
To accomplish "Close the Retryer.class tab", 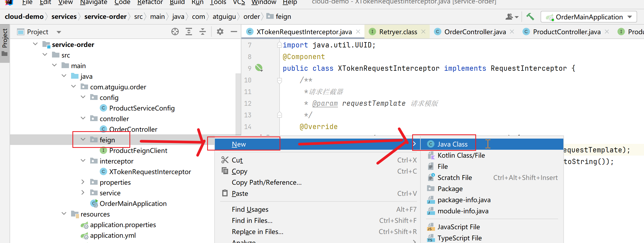I will 423,32.
